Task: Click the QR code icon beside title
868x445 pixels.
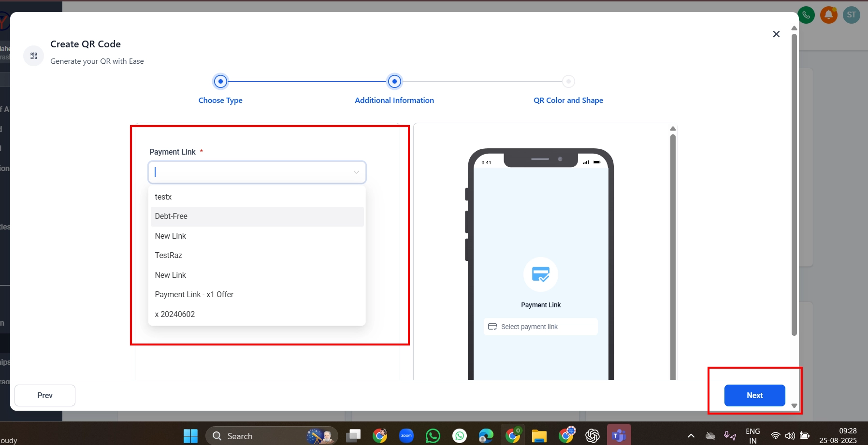Action: (x=34, y=56)
